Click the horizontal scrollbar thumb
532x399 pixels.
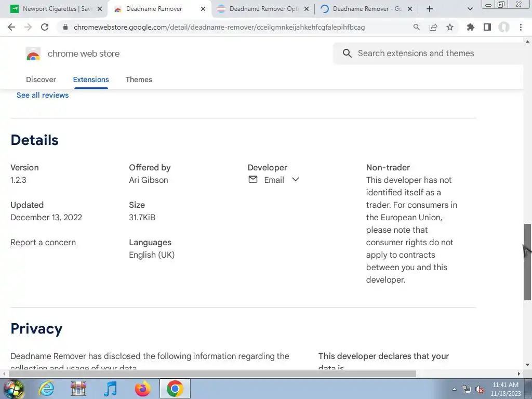click(x=212, y=374)
